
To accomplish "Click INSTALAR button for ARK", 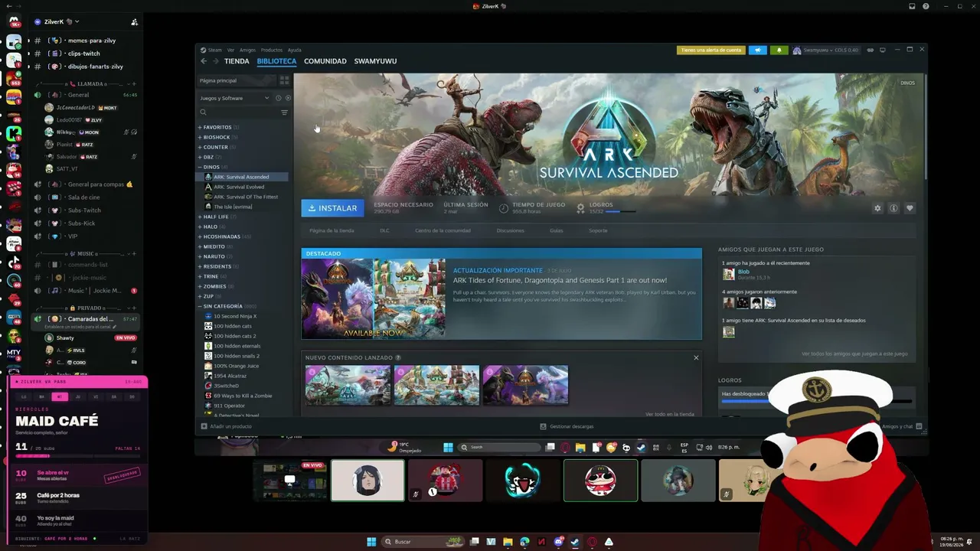I will point(332,208).
